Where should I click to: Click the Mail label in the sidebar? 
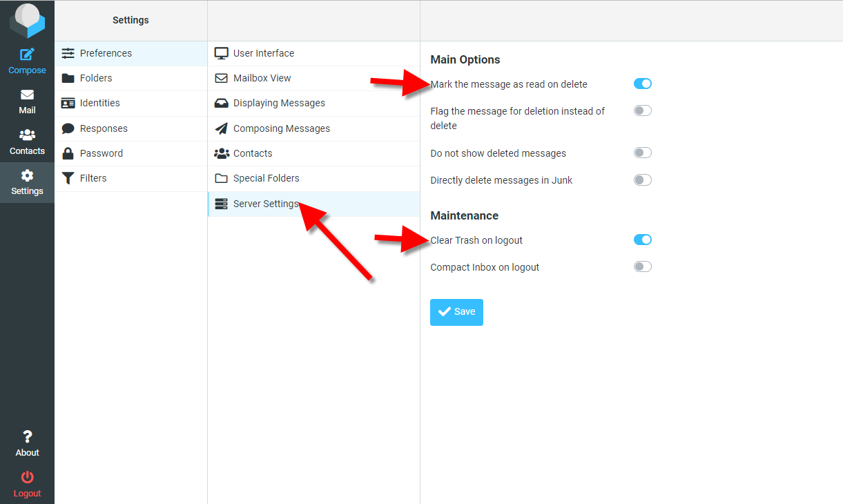pyautogui.click(x=27, y=110)
